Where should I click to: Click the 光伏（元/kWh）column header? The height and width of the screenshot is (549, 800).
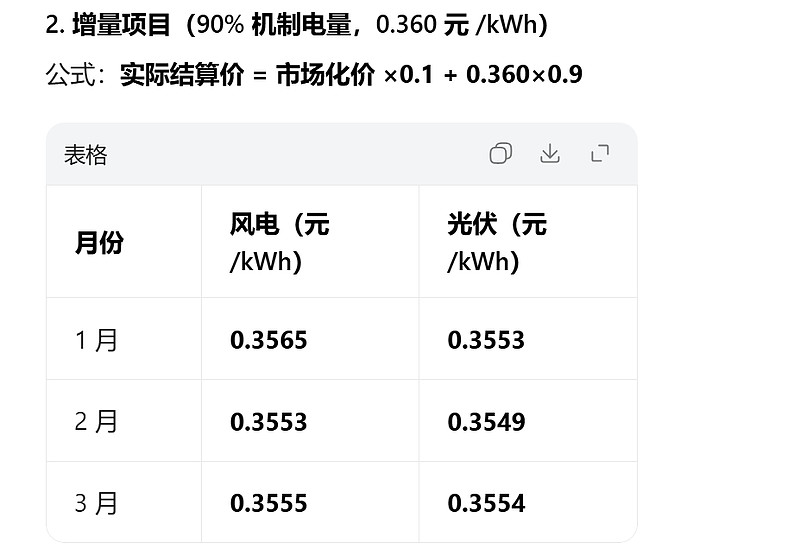tap(497, 242)
